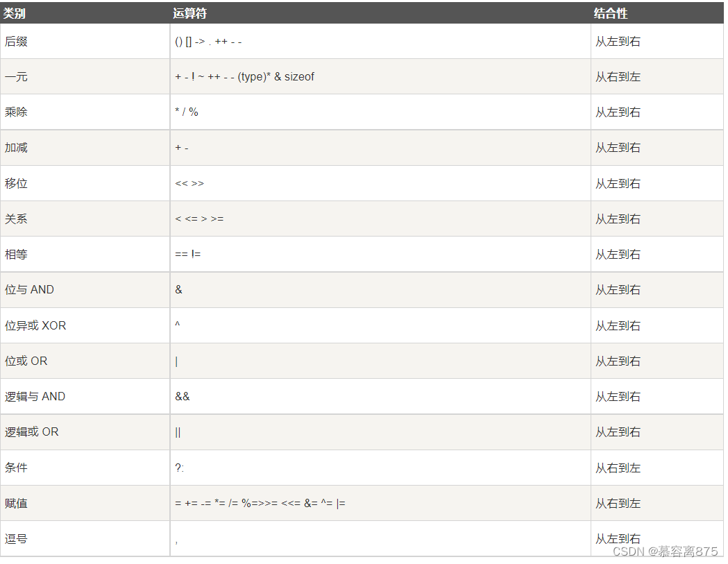Click the 一元 operators sizeof text

(299, 77)
